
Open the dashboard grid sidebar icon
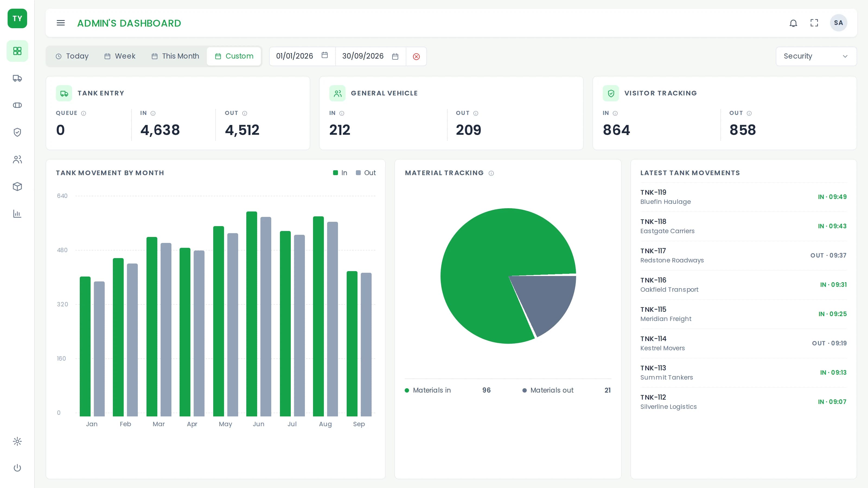(17, 51)
